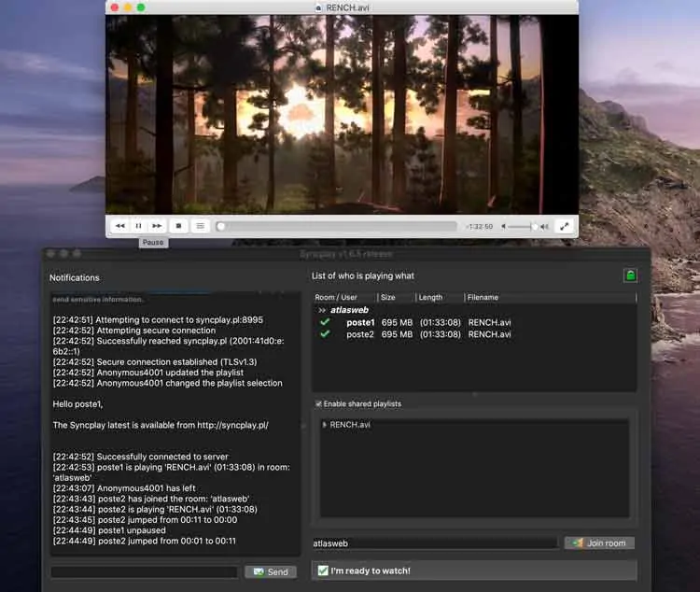Viewport: 700px width, 592px height.
Task: Click the Join room button
Action: click(x=599, y=543)
